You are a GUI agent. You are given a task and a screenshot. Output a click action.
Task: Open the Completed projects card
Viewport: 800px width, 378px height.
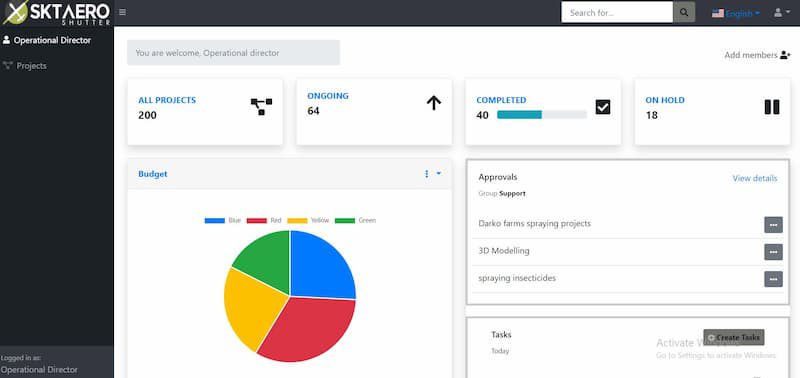click(543, 112)
